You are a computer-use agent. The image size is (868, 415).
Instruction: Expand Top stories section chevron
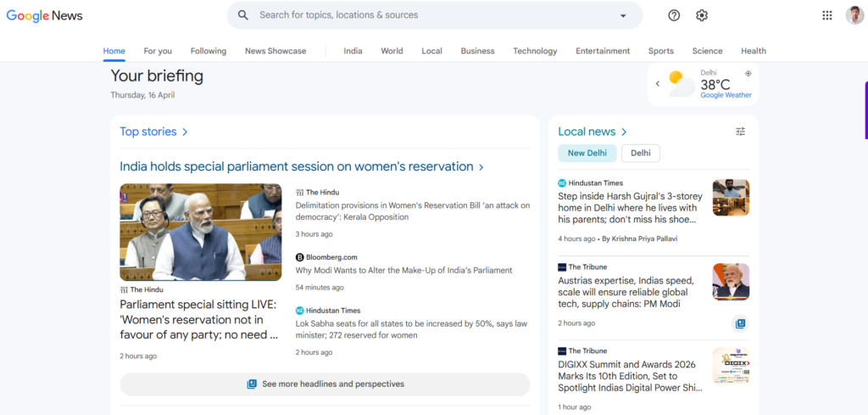185,132
